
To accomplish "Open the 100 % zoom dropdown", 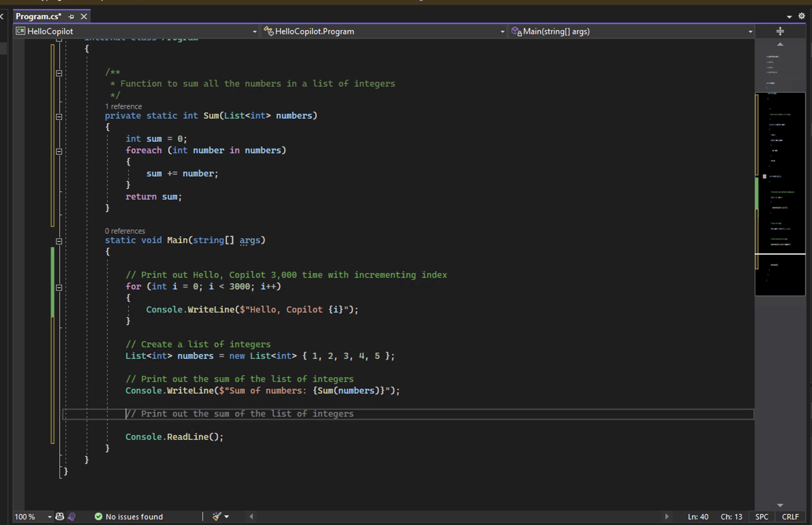I will [33, 516].
